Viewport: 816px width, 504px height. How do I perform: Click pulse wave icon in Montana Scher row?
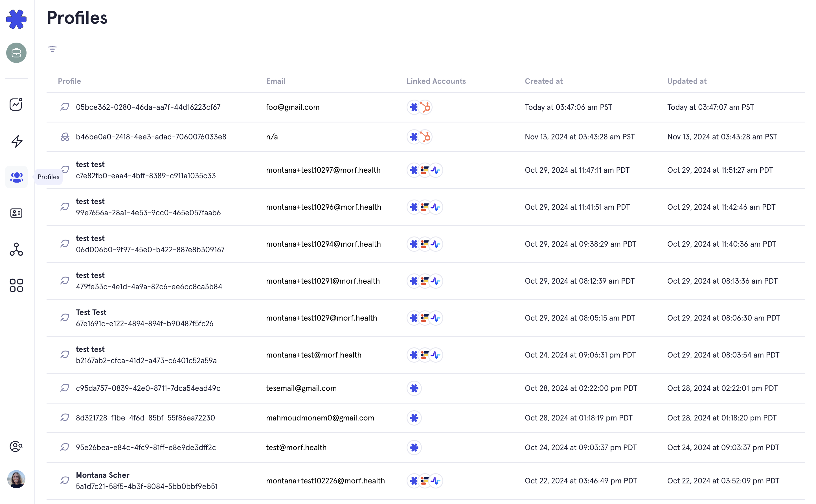[435, 481]
